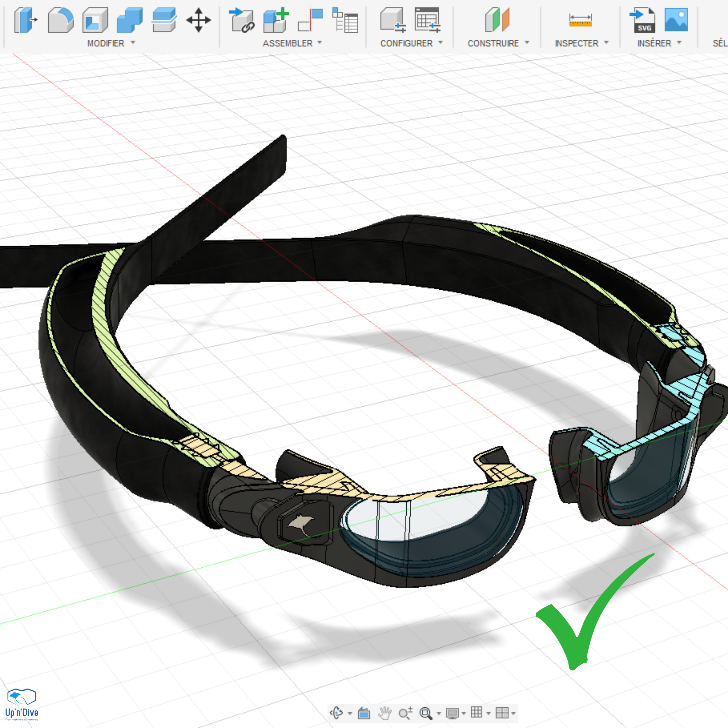Select the Orbit tool
728x728 pixels.
(x=338, y=713)
